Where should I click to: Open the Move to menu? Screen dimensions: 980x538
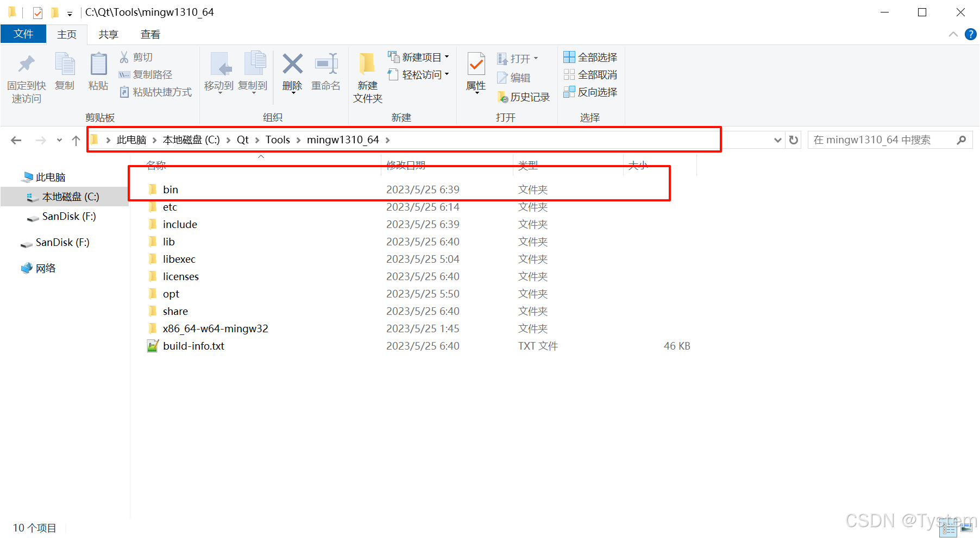tap(219, 73)
